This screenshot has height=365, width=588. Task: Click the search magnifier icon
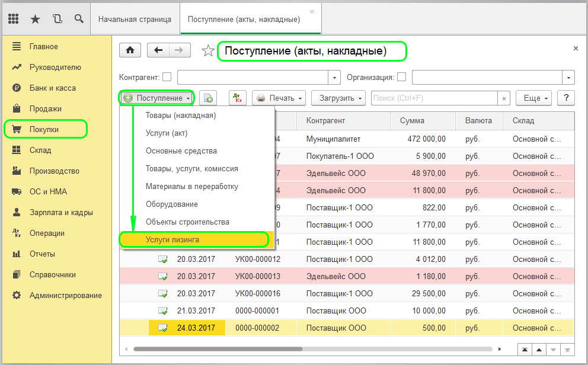pyautogui.click(x=79, y=19)
